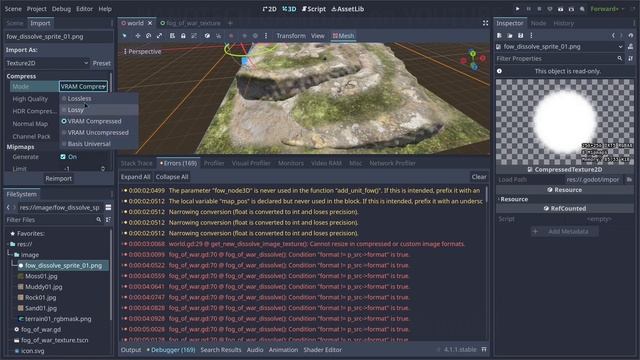The width and height of the screenshot is (640, 360).
Task: Open the Perspective viewport menu
Action: tap(142, 51)
